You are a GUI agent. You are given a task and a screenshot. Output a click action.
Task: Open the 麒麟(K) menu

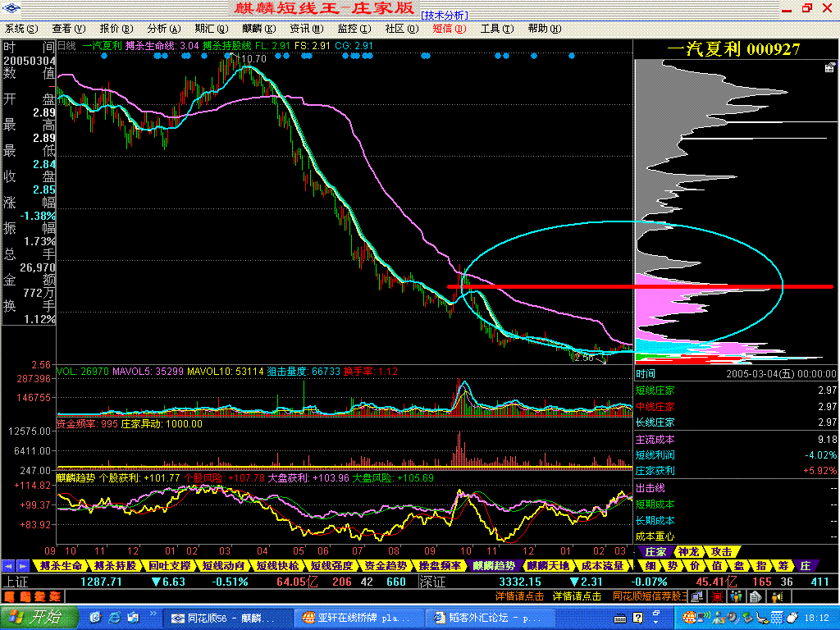click(259, 29)
